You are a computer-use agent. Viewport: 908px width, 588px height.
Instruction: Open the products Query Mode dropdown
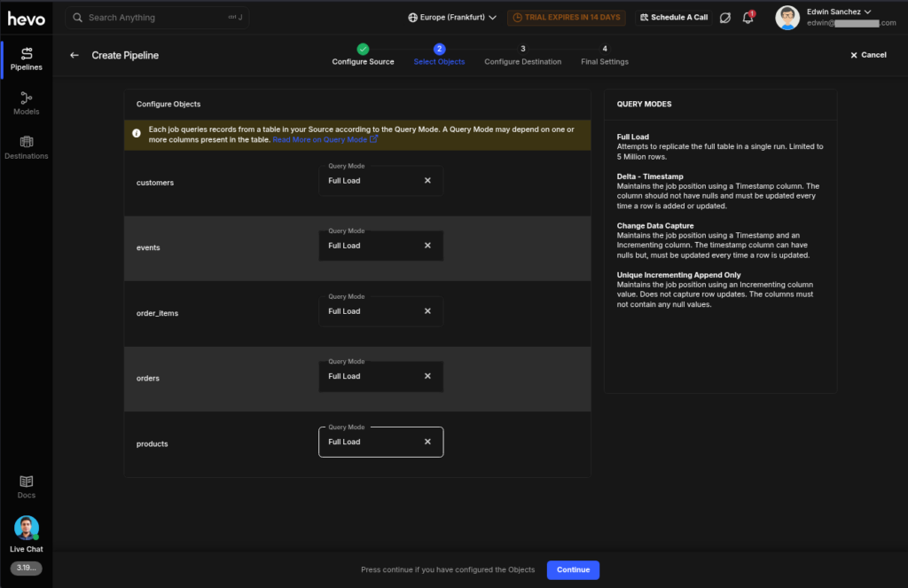click(x=381, y=442)
